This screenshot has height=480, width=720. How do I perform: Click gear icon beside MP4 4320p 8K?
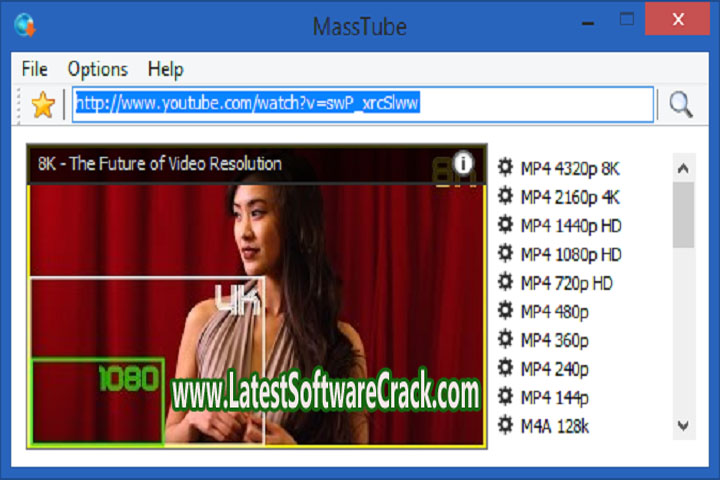click(506, 167)
